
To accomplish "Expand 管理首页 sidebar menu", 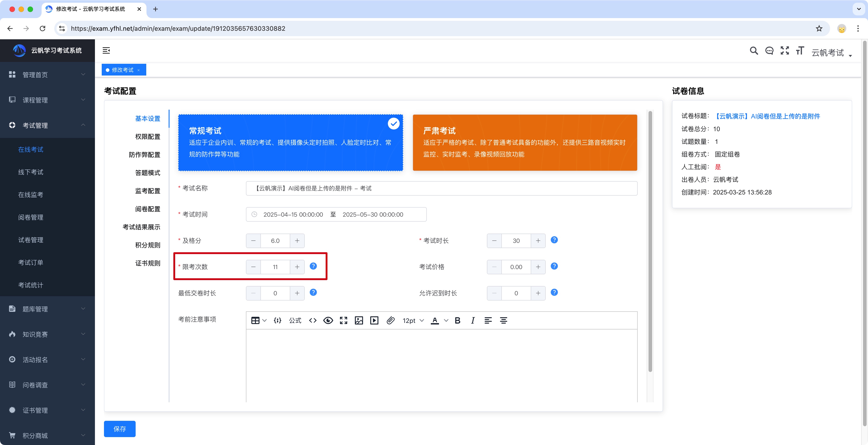I will point(47,74).
